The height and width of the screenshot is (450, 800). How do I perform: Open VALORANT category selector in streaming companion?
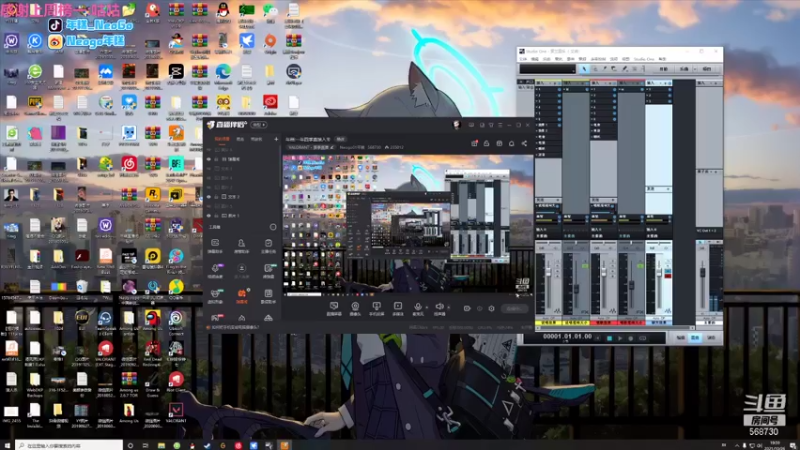click(310, 147)
